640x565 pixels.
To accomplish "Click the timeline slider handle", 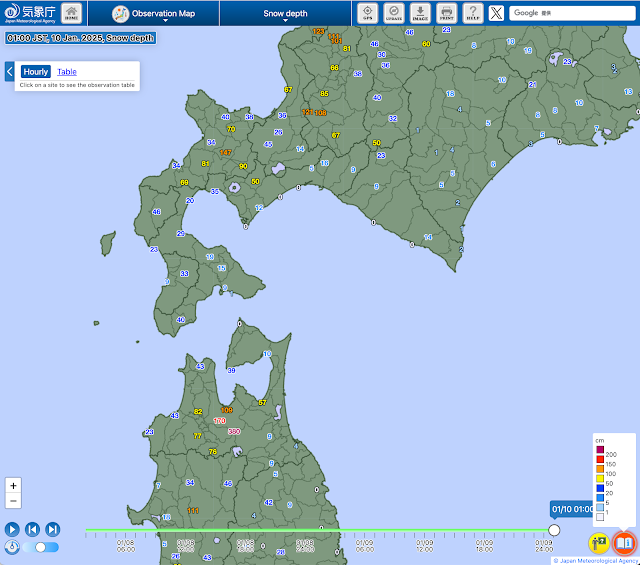I will click(554, 530).
